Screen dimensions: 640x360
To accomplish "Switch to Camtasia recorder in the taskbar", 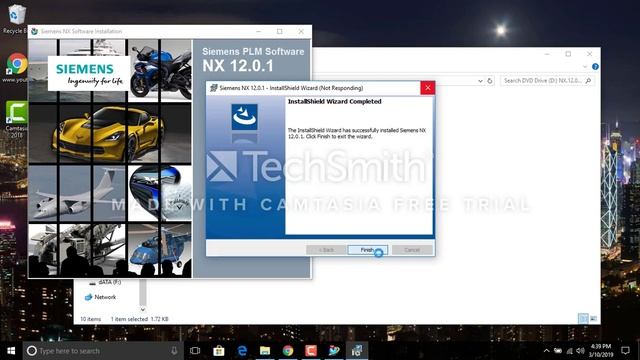I will [311, 351].
